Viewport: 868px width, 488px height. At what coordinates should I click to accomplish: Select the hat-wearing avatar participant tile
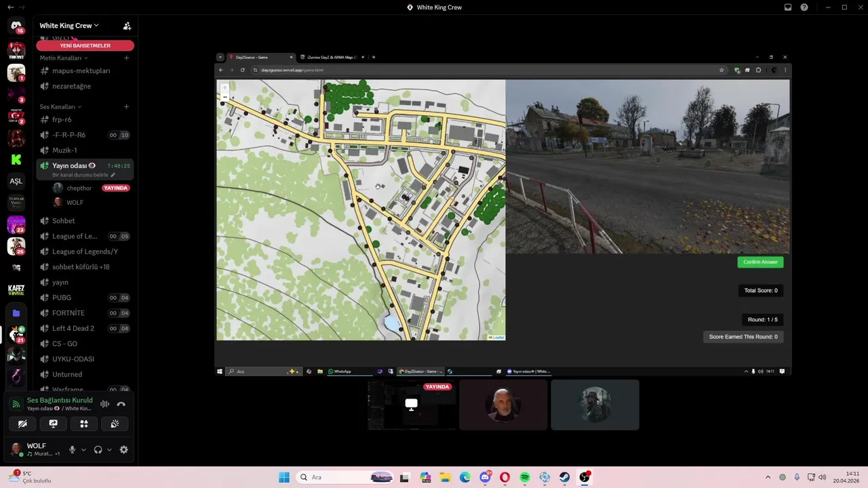point(595,405)
